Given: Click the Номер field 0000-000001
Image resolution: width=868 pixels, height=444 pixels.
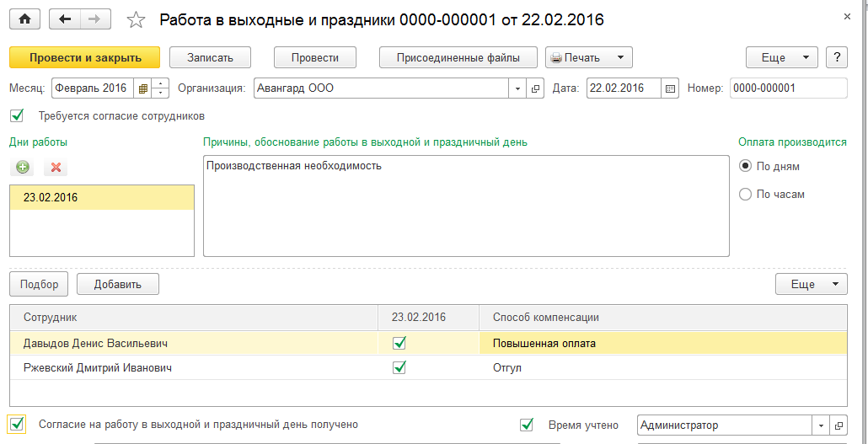Looking at the screenshot, I should [789, 88].
